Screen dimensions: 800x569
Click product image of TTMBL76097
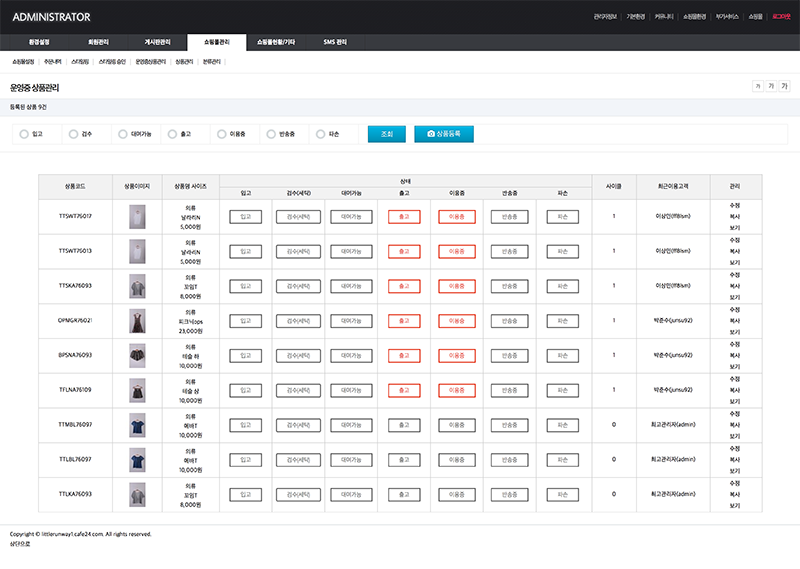pos(137,424)
